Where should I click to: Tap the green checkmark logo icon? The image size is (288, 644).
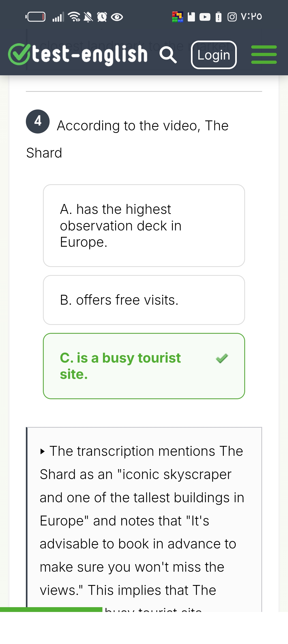(19, 54)
